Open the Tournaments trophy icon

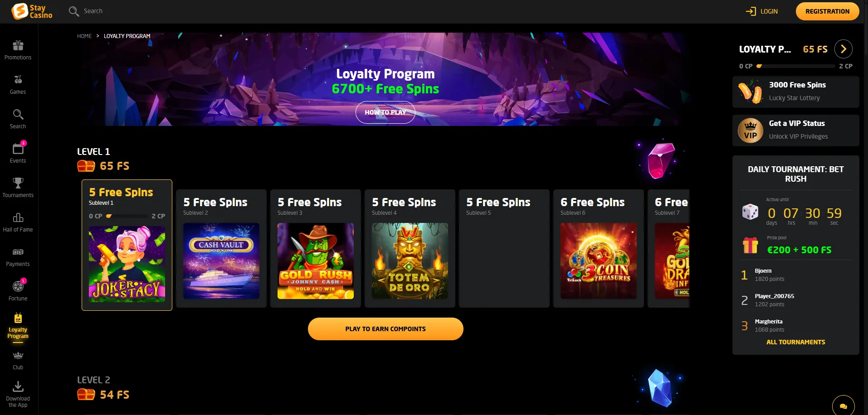coord(18,183)
